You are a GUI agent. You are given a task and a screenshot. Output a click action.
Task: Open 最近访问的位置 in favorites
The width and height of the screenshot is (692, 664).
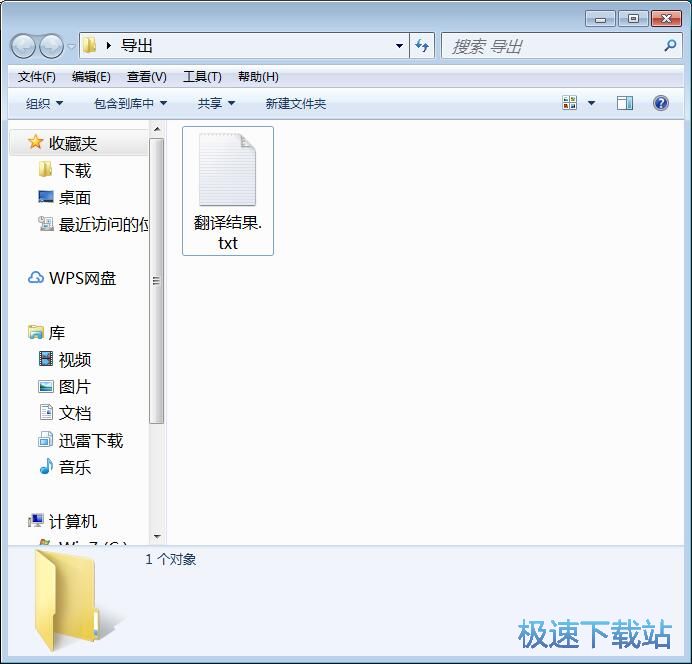coord(103,224)
